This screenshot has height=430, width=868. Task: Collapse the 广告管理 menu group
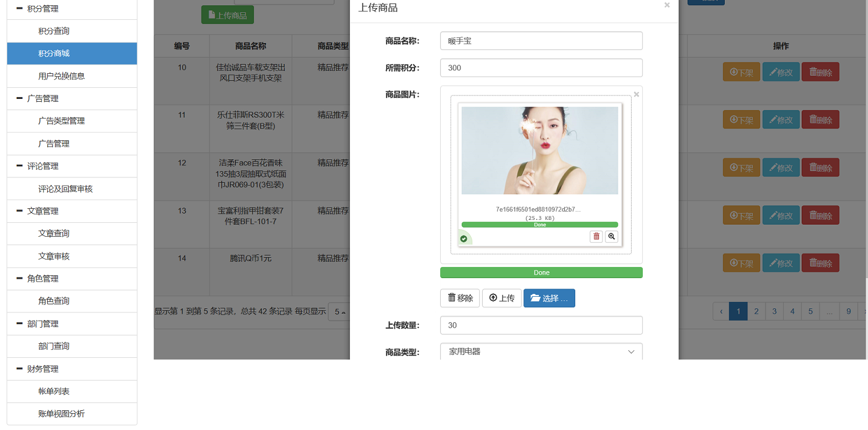[20, 99]
